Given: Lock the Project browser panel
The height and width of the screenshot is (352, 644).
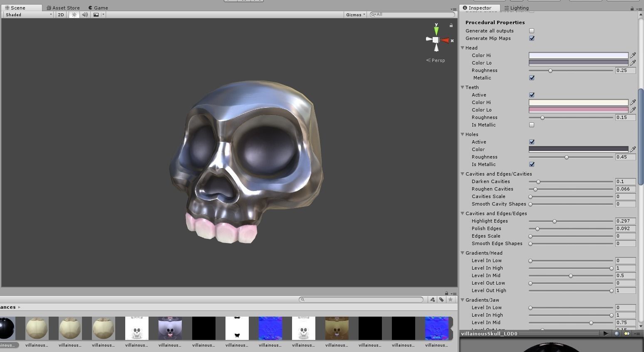Looking at the screenshot, I should click(x=446, y=293).
